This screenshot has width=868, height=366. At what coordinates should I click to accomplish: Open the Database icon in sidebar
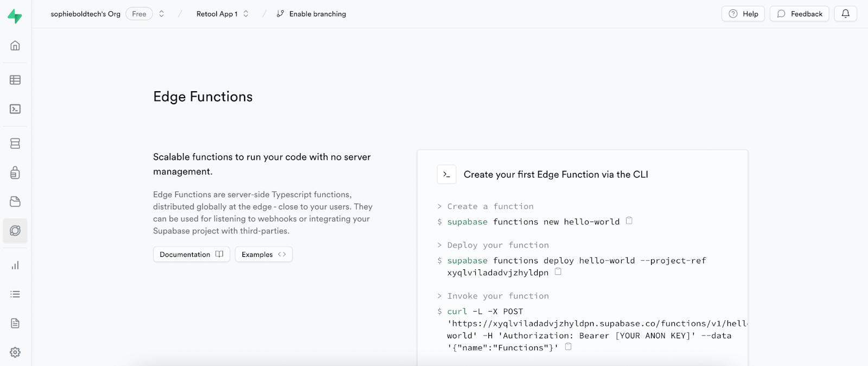[x=15, y=143]
